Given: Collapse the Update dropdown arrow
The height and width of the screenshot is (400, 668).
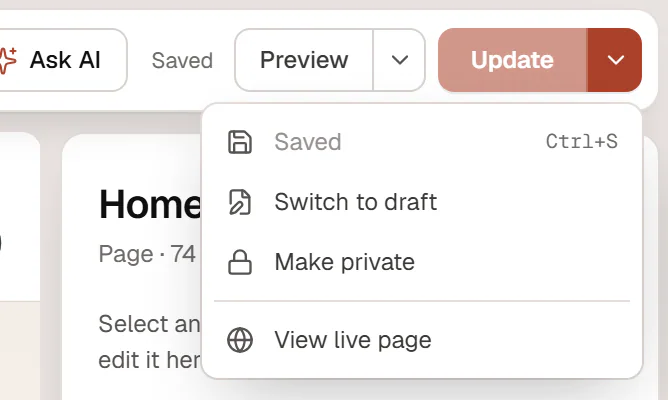Looking at the screenshot, I should 615,60.
